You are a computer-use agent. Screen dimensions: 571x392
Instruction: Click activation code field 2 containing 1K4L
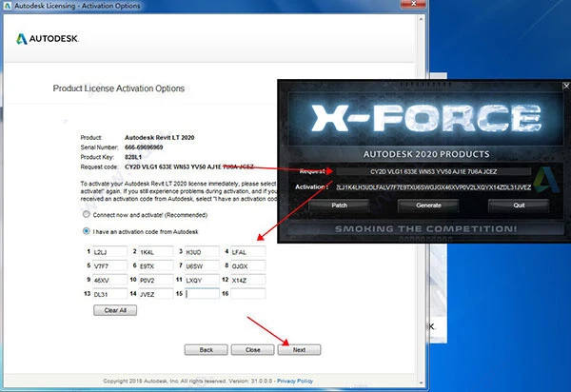point(156,252)
